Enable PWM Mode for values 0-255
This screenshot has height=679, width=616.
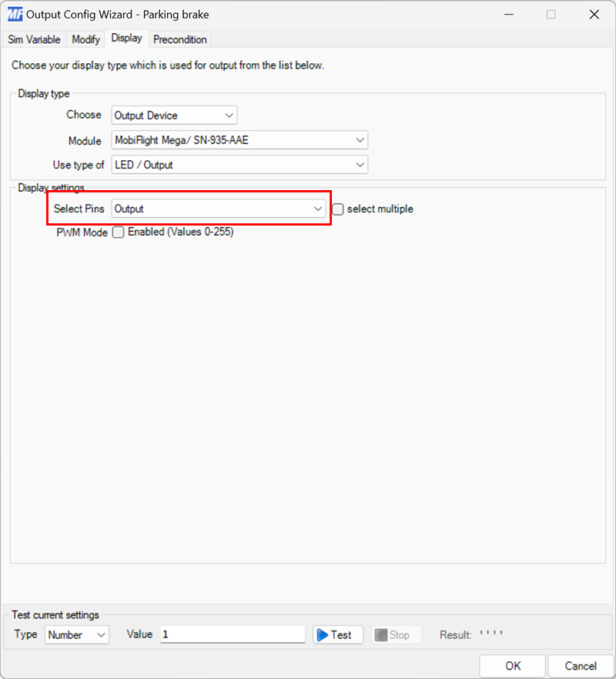tap(118, 232)
